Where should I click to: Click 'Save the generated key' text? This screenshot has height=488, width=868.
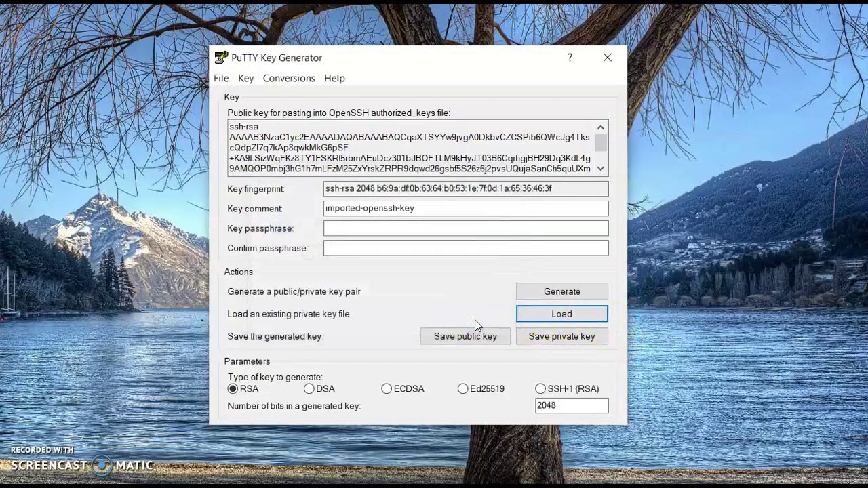click(274, 336)
